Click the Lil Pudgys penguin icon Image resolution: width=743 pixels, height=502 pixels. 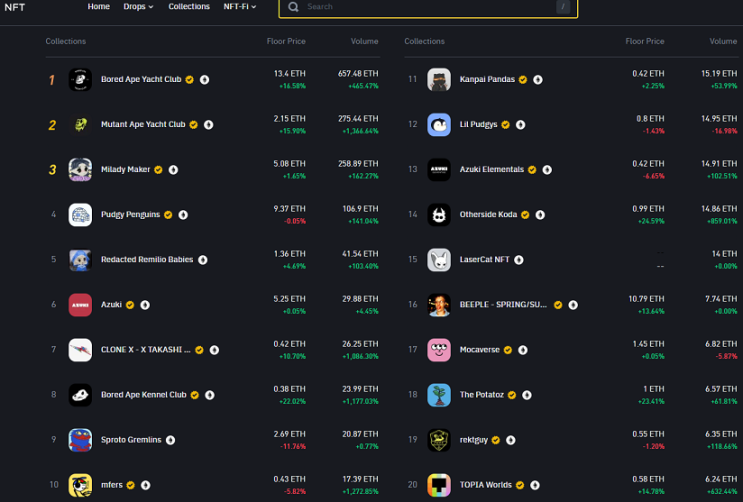point(439,125)
